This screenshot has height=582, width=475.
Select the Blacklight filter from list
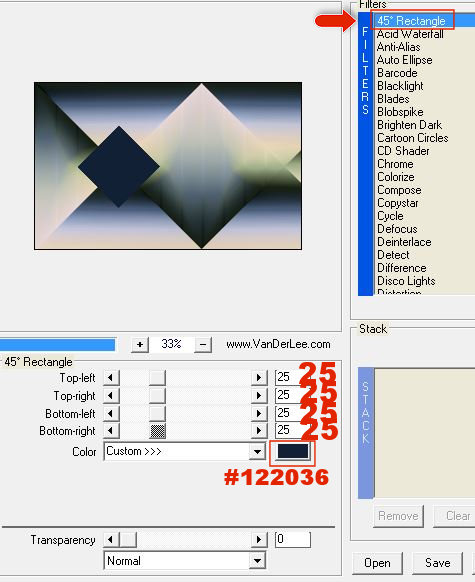[x=400, y=86]
